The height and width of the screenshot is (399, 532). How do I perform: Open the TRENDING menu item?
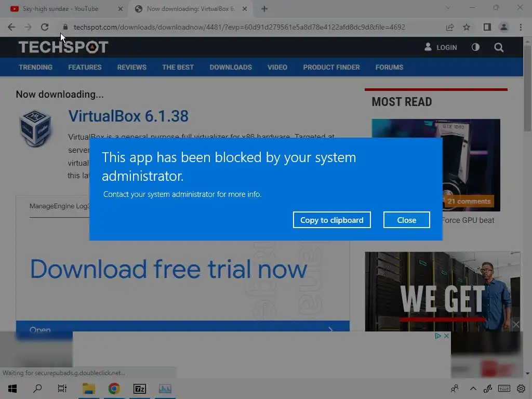point(36,67)
